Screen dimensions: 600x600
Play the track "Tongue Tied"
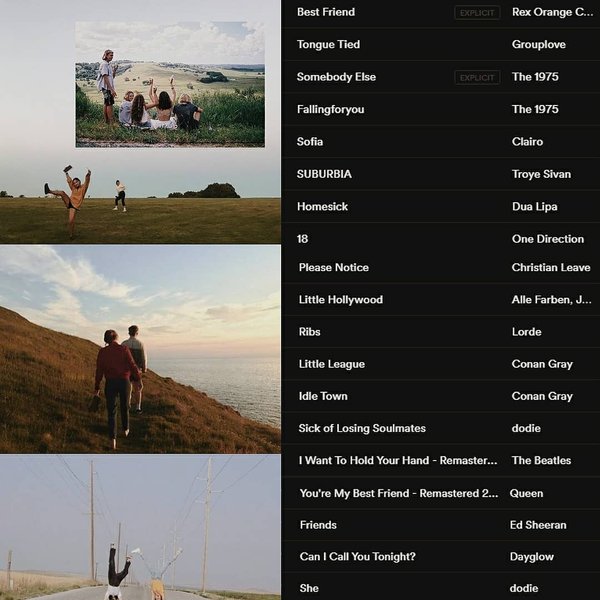pos(328,45)
